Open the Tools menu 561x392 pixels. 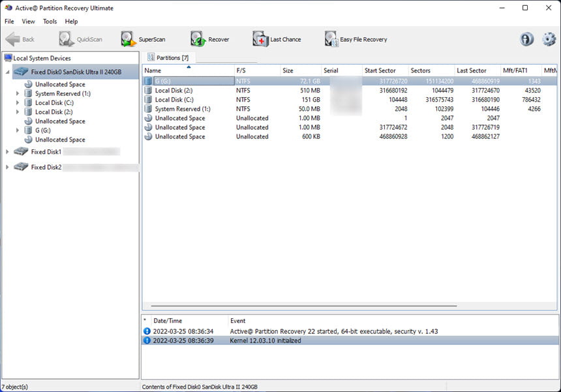click(50, 21)
